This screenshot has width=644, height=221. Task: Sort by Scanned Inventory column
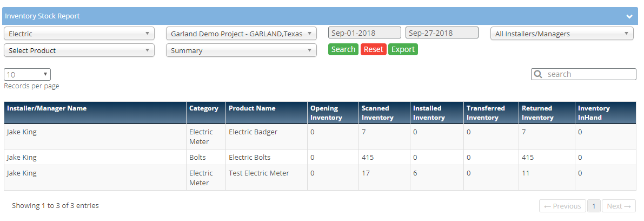pos(375,113)
